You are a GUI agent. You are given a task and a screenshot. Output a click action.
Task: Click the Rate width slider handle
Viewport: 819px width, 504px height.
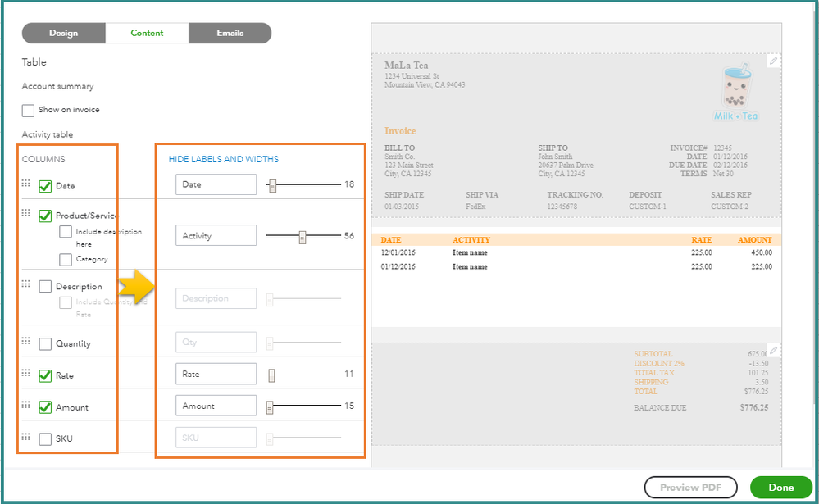(271, 375)
